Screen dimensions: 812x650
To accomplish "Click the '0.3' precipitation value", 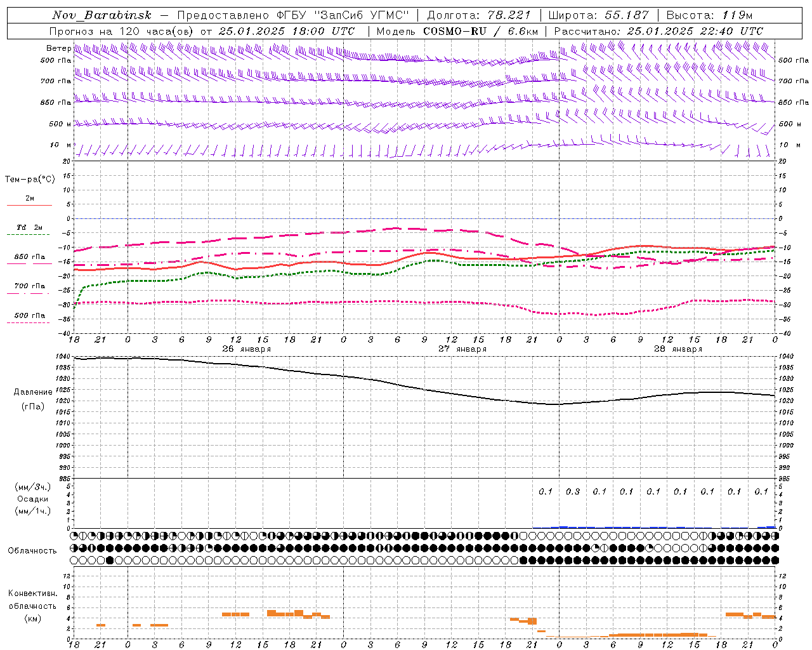I will coord(572,491).
